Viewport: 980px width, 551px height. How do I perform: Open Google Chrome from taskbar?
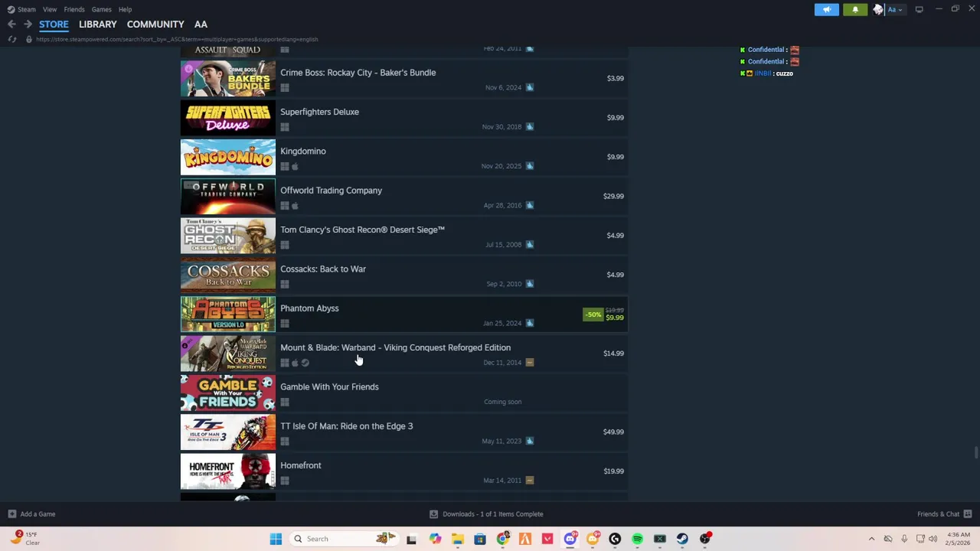point(502,539)
